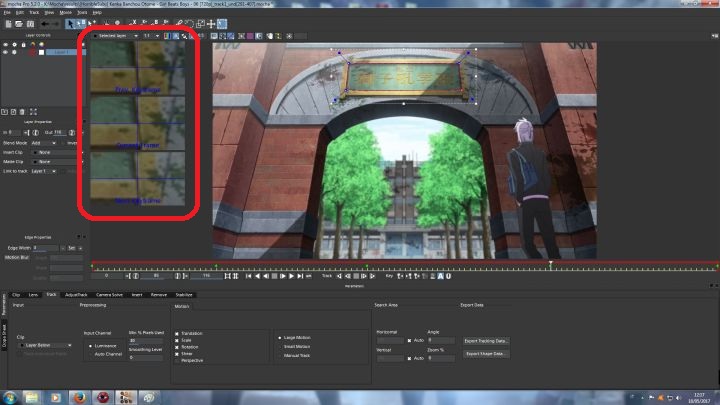The height and width of the screenshot is (405, 720).
Task: Open the 1:1 zoom level dropdown
Action: click(151, 36)
